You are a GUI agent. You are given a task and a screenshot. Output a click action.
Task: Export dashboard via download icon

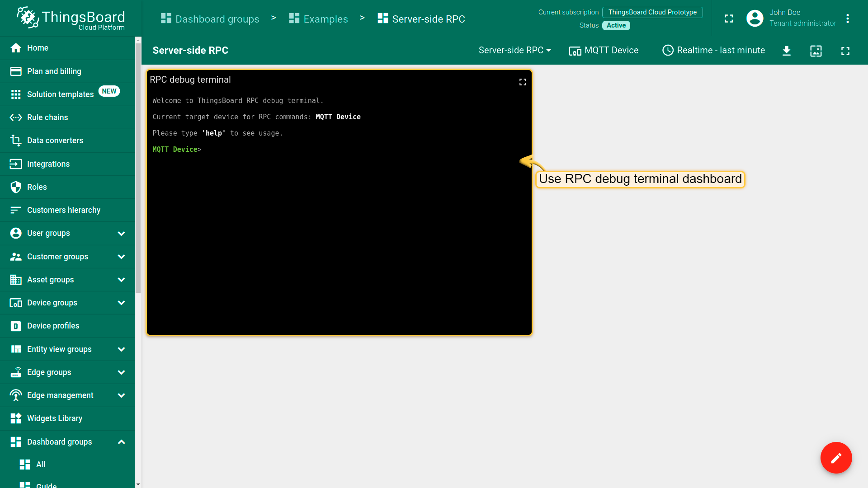coord(787,51)
